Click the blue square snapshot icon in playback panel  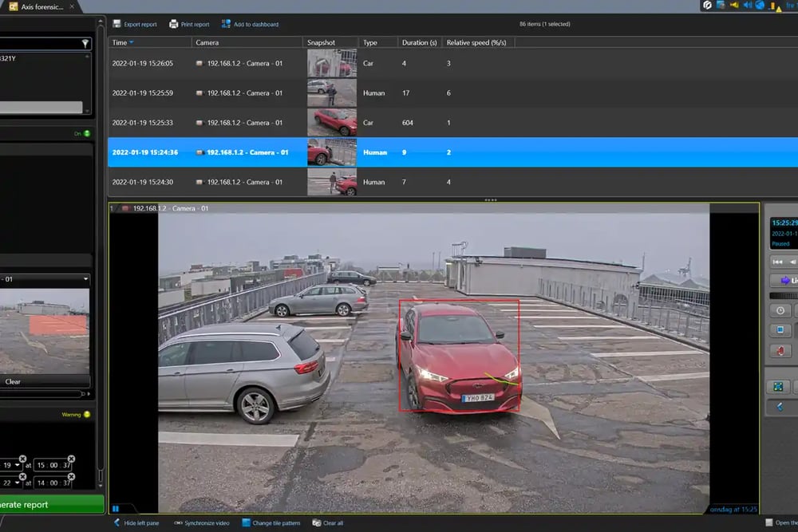click(x=780, y=330)
